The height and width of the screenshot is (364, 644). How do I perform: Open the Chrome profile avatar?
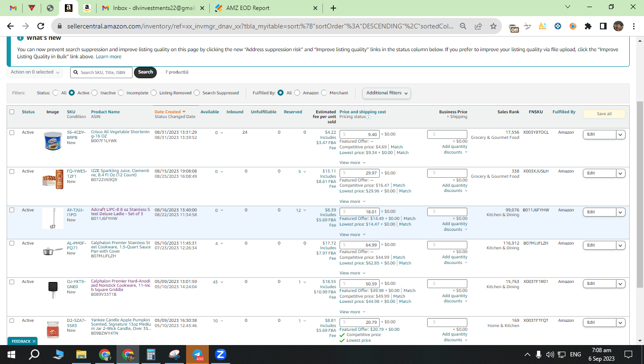tap(618, 27)
